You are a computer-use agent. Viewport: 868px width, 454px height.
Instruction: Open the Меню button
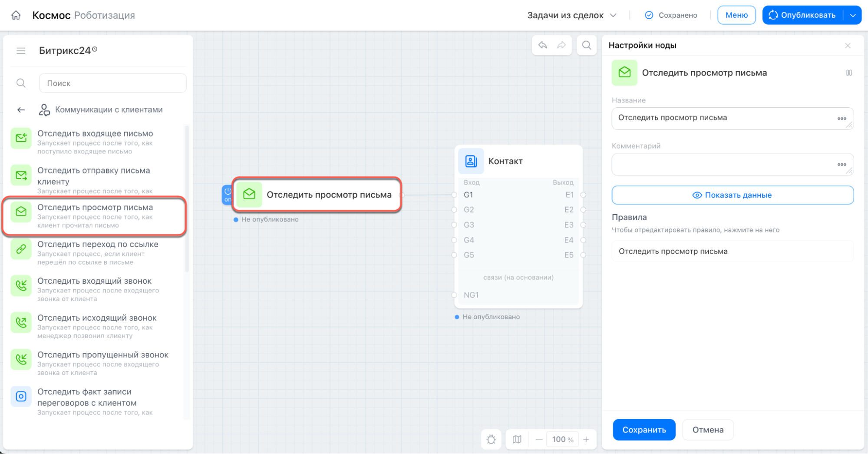click(x=736, y=15)
